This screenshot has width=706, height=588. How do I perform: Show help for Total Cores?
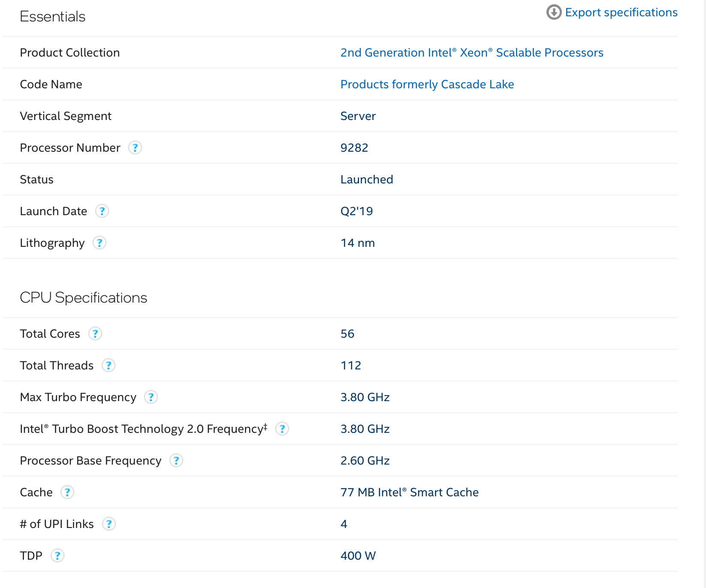tap(95, 333)
